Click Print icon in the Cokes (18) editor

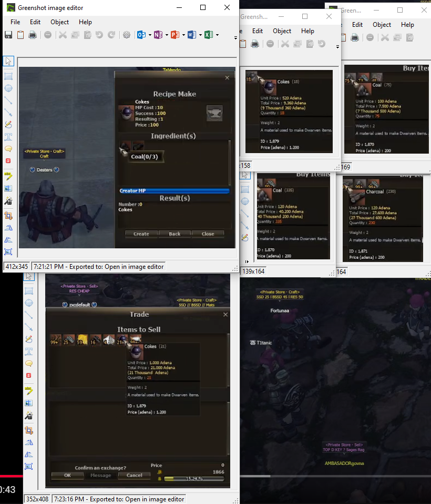255,44
